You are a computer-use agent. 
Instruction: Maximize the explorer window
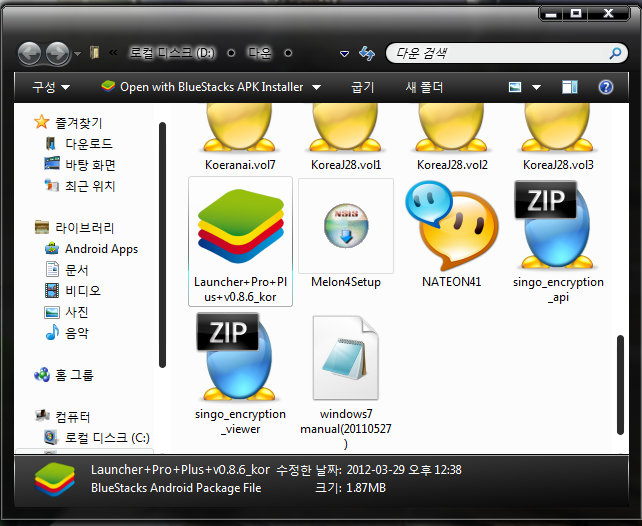tap(576, 14)
